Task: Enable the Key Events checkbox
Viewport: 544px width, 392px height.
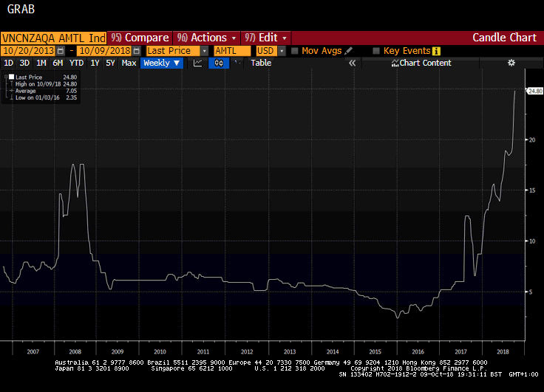Action: pos(376,51)
